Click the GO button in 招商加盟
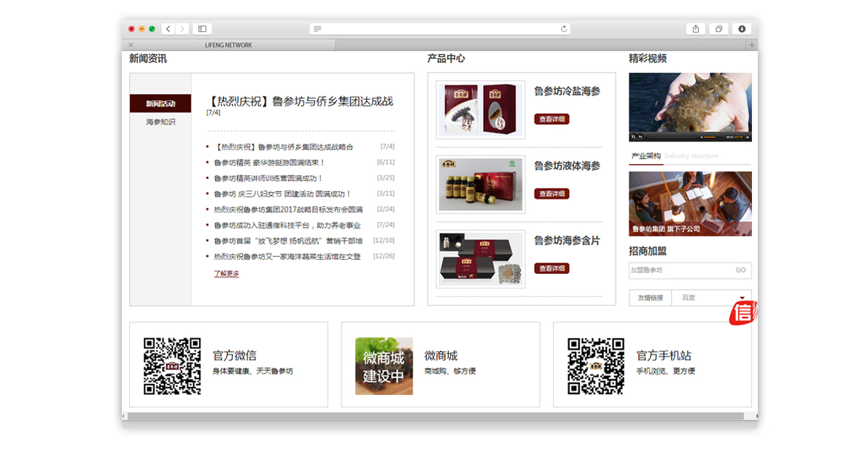The image size is (868, 449). [740, 270]
